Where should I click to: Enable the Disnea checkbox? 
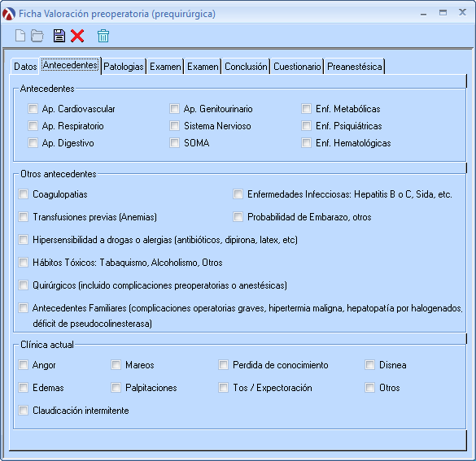tap(369, 364)
